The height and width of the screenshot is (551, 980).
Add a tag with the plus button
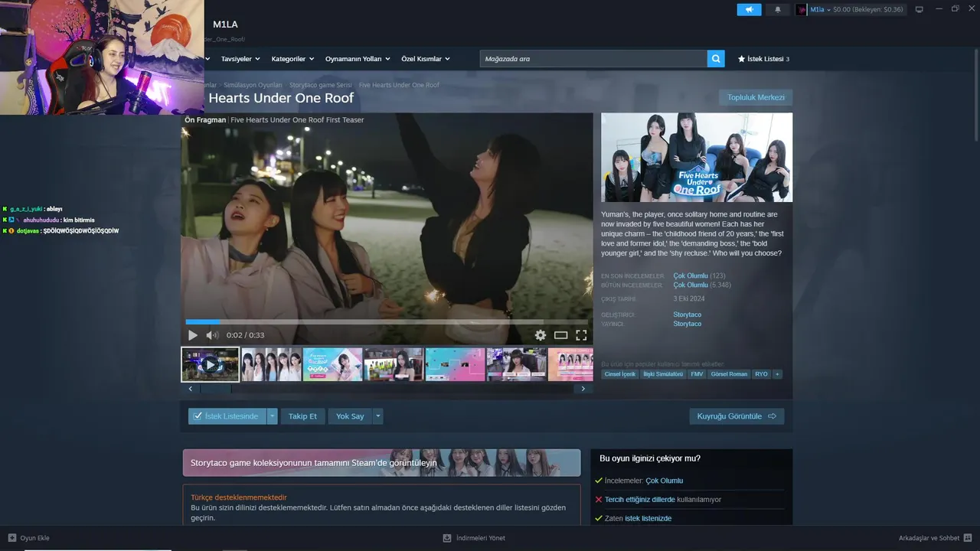tap(777, 374)
